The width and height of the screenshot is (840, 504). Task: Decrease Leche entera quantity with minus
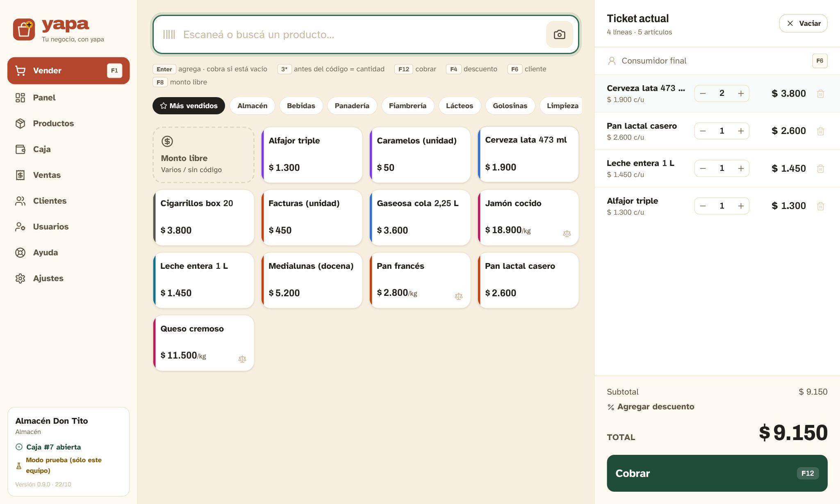(703, 168)
